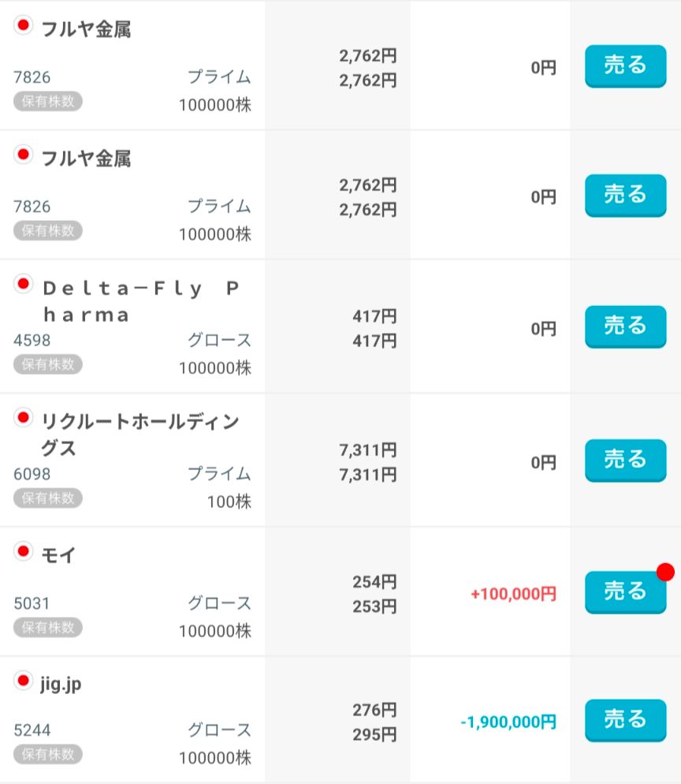Tap the Japan flag icon beside Delta-Fly Pharma
681x784 pixels.
pos(23,284)
